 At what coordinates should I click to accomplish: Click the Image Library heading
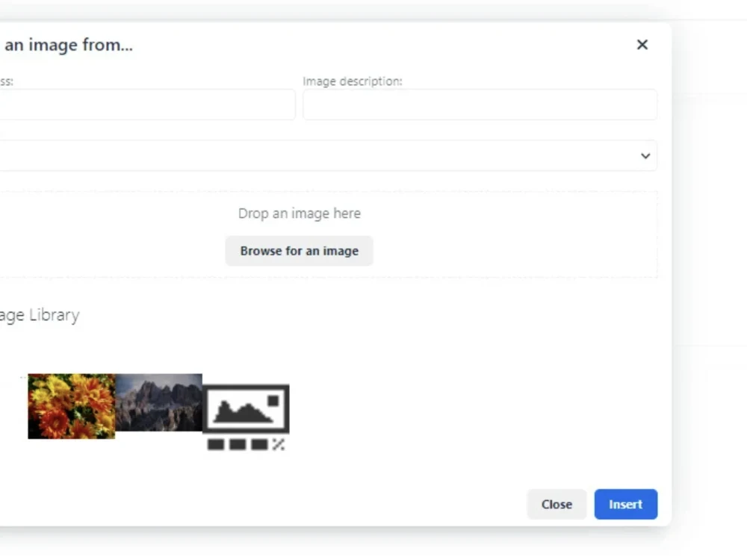[x=40, y=315]
